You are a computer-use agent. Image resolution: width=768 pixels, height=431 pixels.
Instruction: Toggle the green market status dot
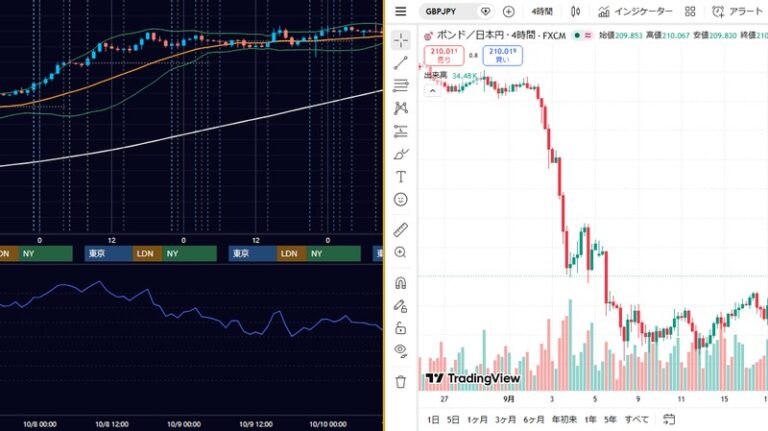[577, 35]
